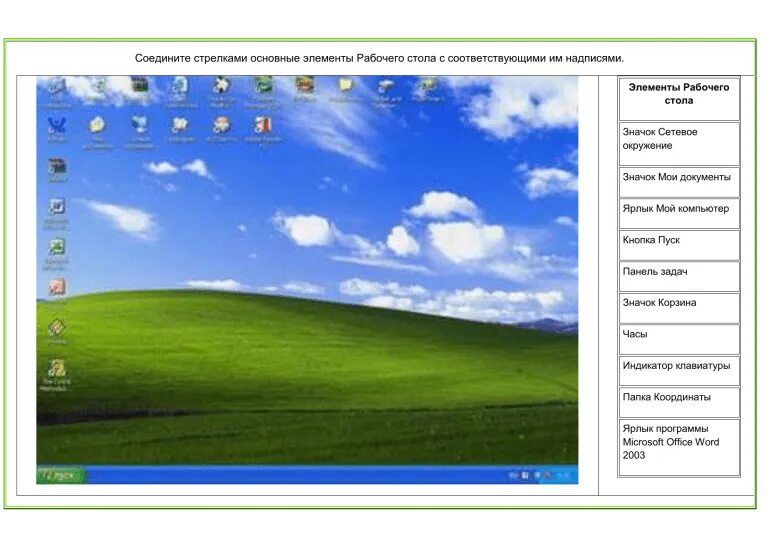This screenshot has width=768, height=543.
Task: Select the 'Ярлык Мой компьютер' cell
Action: point(679,213)
